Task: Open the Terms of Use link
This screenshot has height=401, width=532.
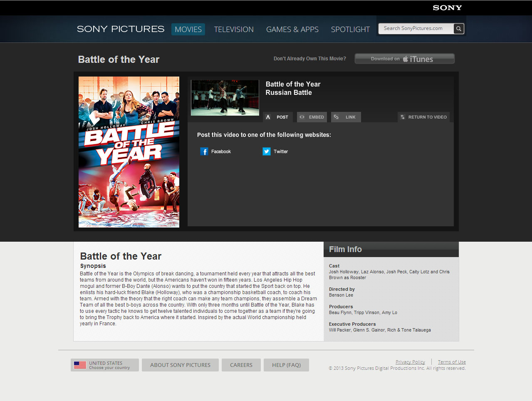Action: coord(452,362)
